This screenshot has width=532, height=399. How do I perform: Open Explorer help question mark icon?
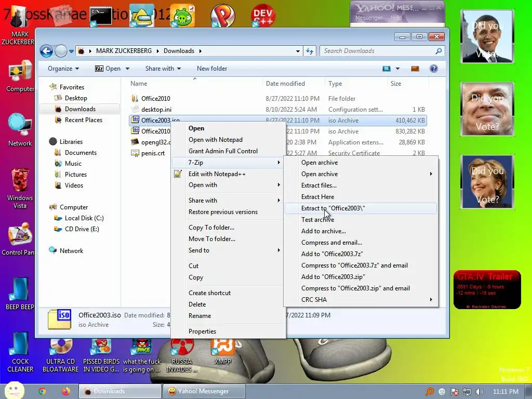coord(434,69)
